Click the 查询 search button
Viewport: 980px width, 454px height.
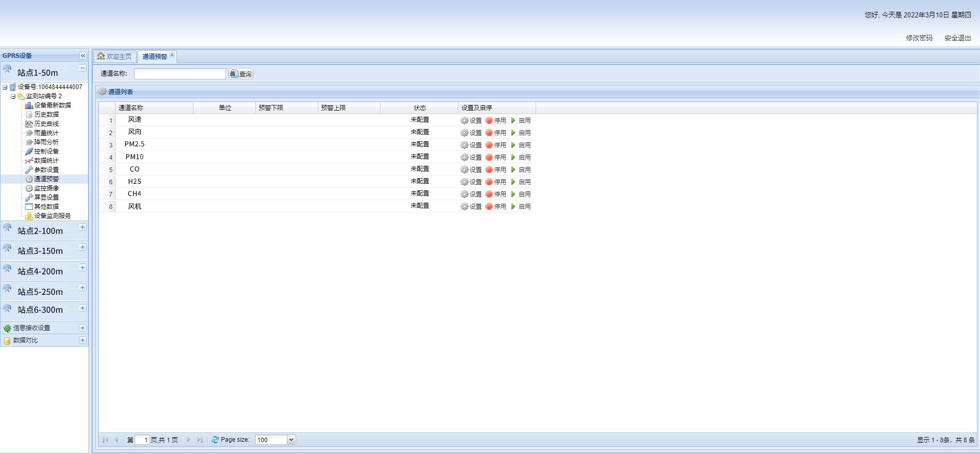point(241,74)
